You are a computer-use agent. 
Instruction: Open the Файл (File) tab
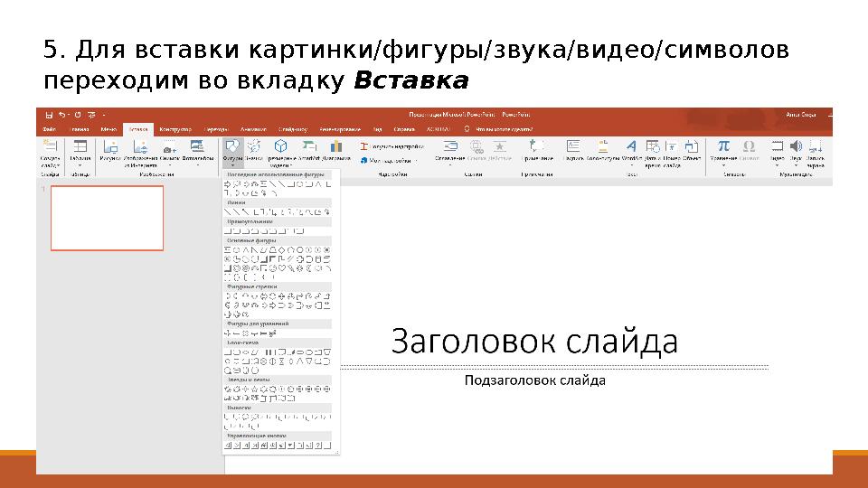[x=49, y=129]
